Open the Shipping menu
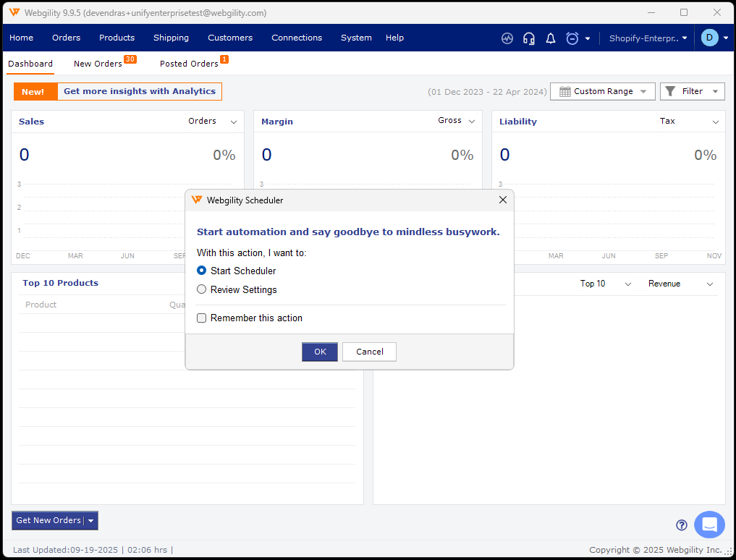 pos(171,38)
